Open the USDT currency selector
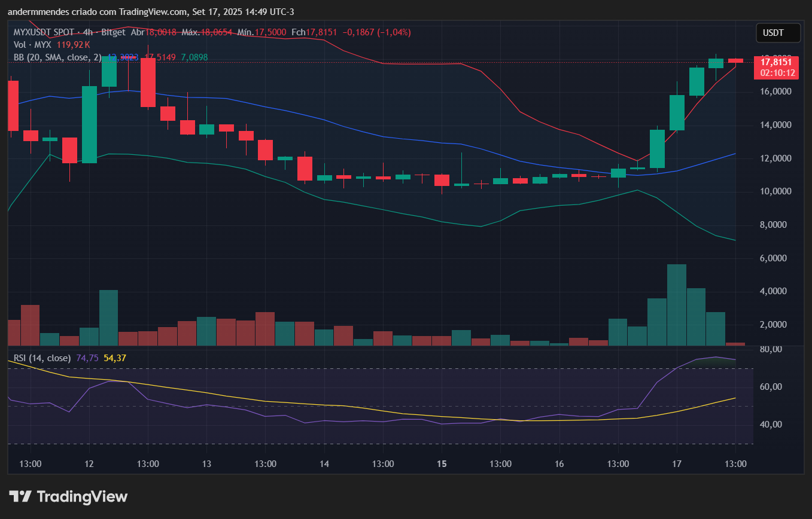Screen dimensions: 812x519 click(777, 33)
